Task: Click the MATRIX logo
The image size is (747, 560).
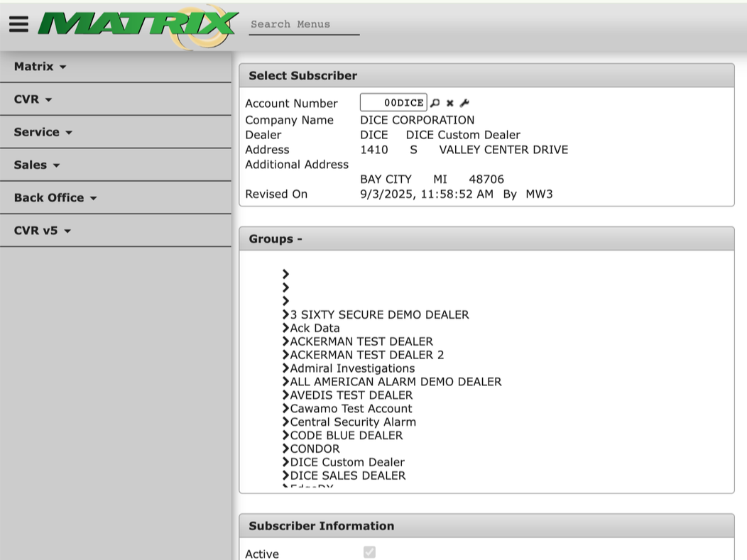Action: point(138,26)
